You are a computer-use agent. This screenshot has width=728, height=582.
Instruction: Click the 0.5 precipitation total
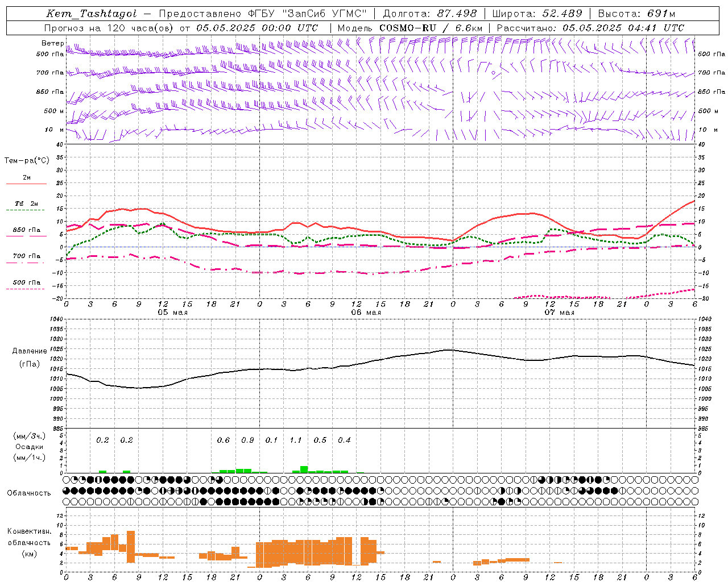[320, 440]
